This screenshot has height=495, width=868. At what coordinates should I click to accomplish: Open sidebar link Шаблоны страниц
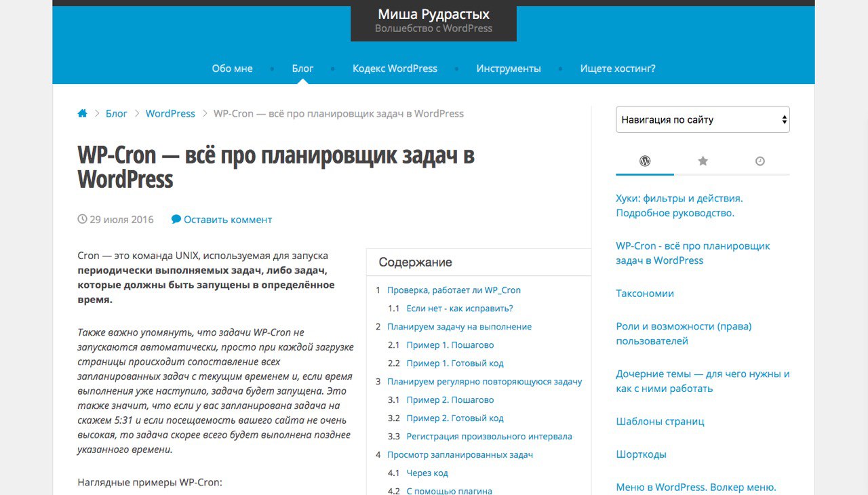[x=660, y=421]
